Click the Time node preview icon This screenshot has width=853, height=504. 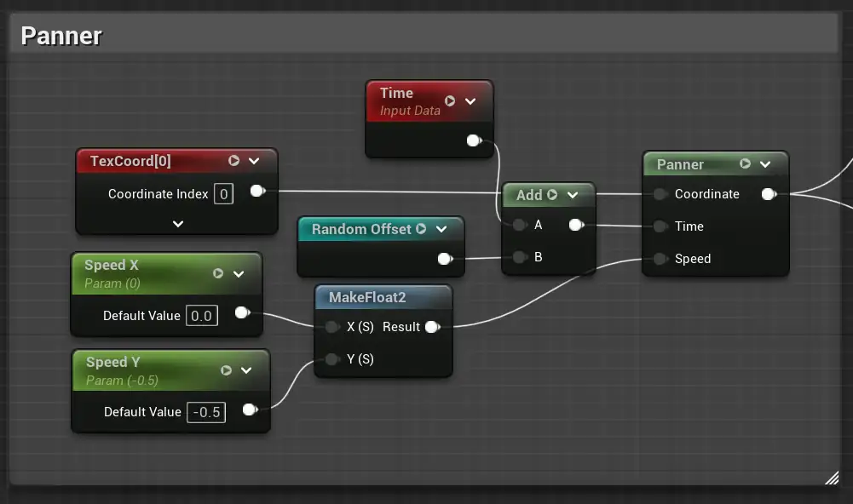450,101
